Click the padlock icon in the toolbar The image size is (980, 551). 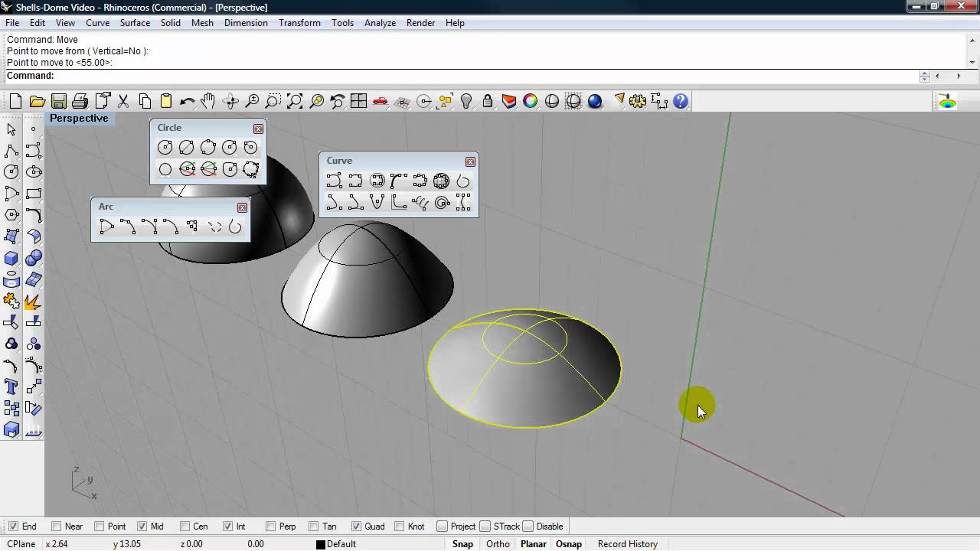click(x=488, y=101)
